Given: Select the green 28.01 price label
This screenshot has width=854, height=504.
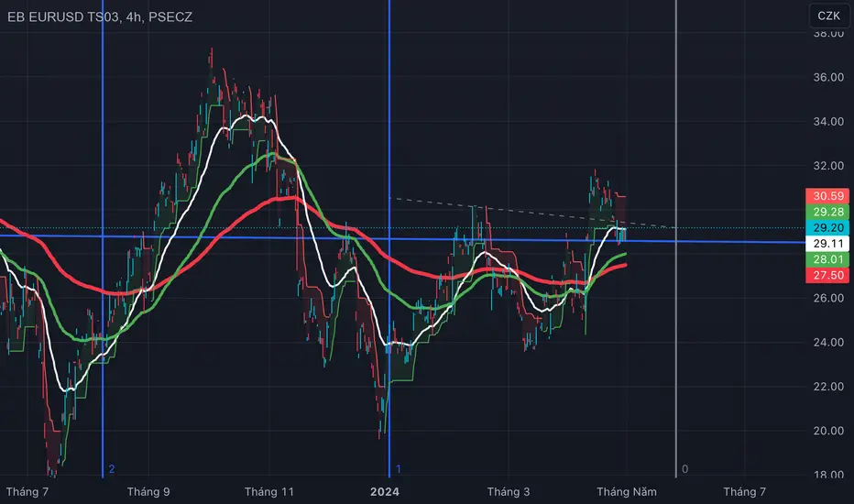Looking at the screenshot, I should click(x=827, y=259).
